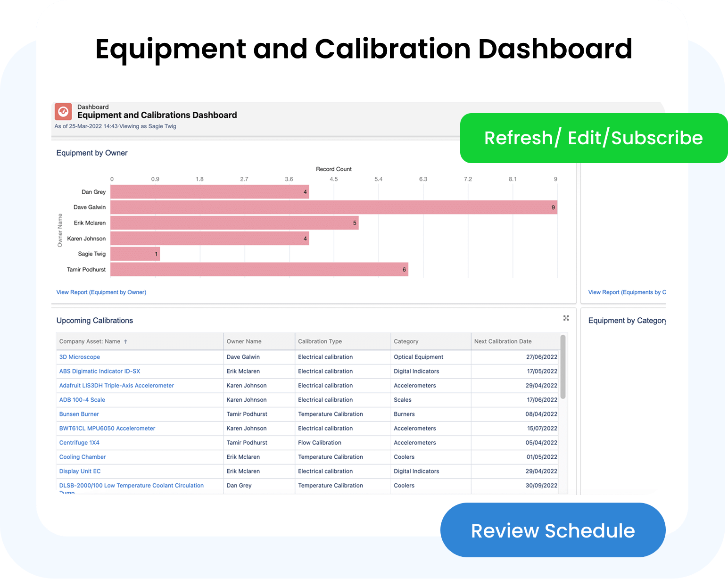Click Dave Galwin's bar in chart

click(x=333, y=207)
